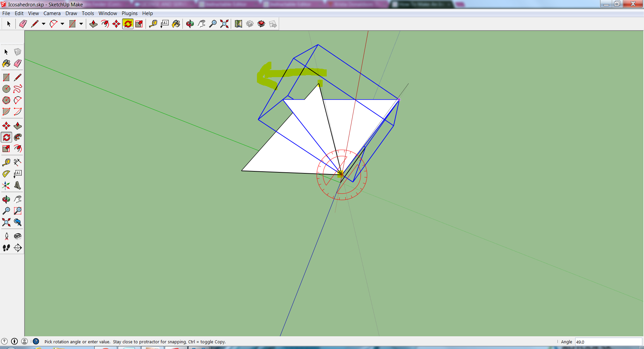The width and height of the screenshot is (644, 349).
Task: Choose the Offset tool in top toolbar
Action: tap(105, 24)
